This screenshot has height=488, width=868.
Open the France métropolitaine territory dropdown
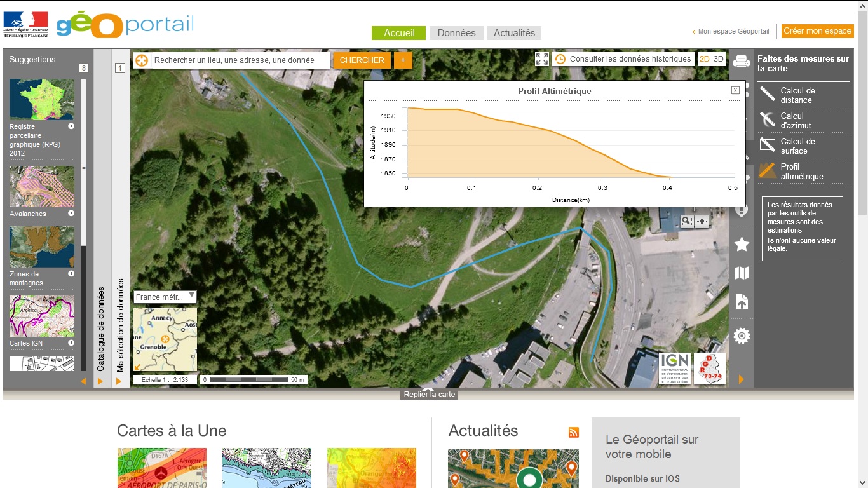(x=165, y=297)
